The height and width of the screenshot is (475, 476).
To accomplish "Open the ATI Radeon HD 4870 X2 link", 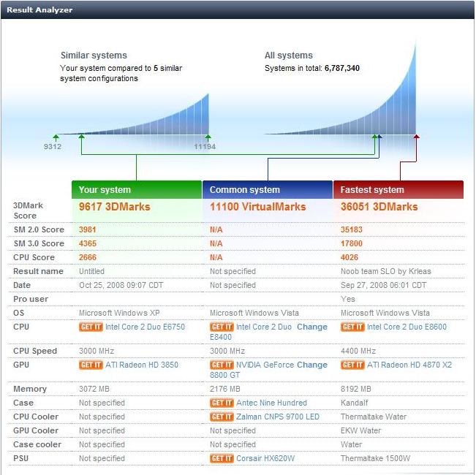I will (409, 365).
